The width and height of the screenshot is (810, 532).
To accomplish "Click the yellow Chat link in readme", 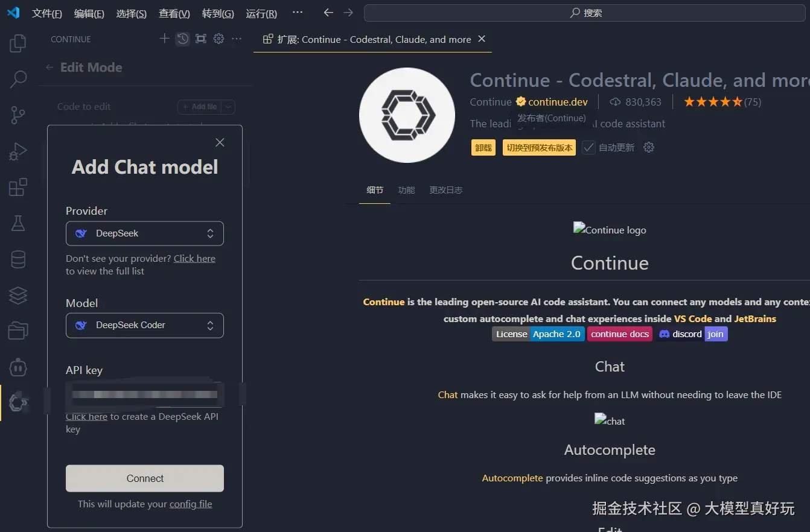I will tap(448, 394).
